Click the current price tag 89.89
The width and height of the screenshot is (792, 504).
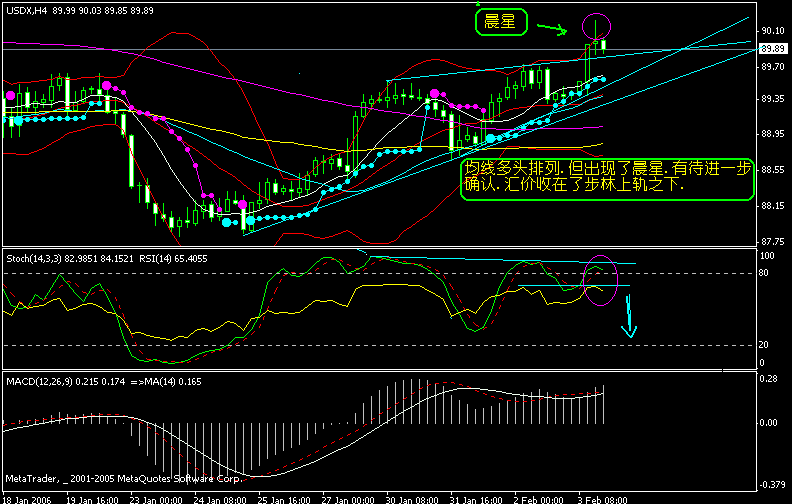tap(773, 48)
